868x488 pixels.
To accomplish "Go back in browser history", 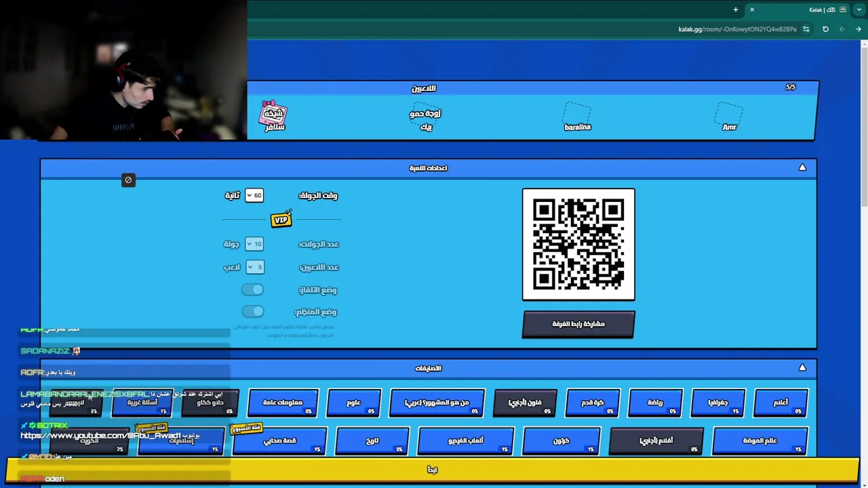I will [859, 29].
